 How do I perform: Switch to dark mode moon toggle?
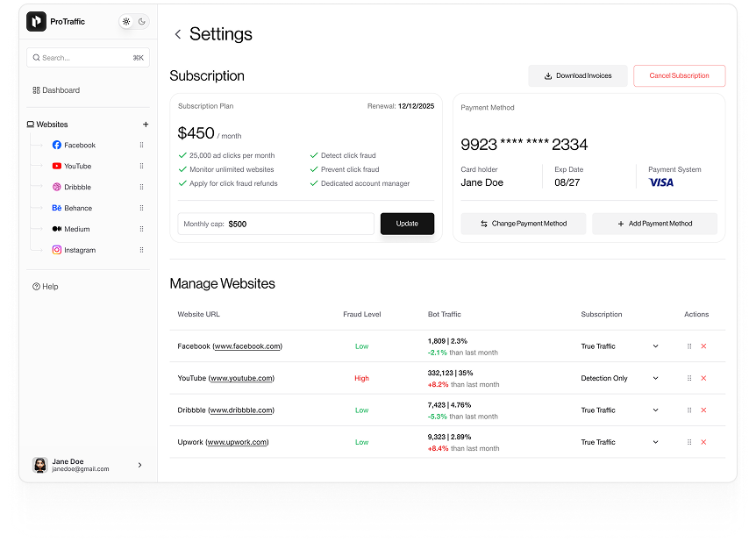142,22
